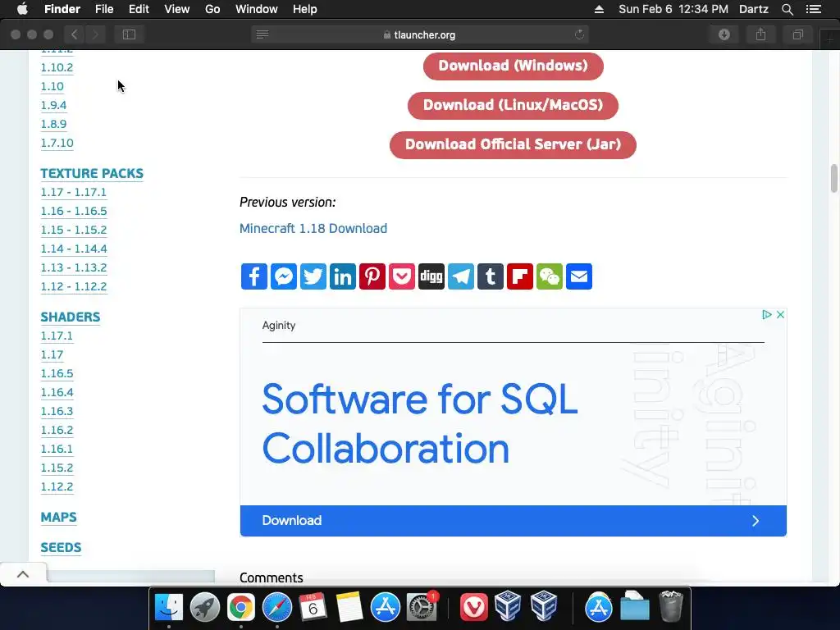Open the Apple menu

click(x=22, y=9)
